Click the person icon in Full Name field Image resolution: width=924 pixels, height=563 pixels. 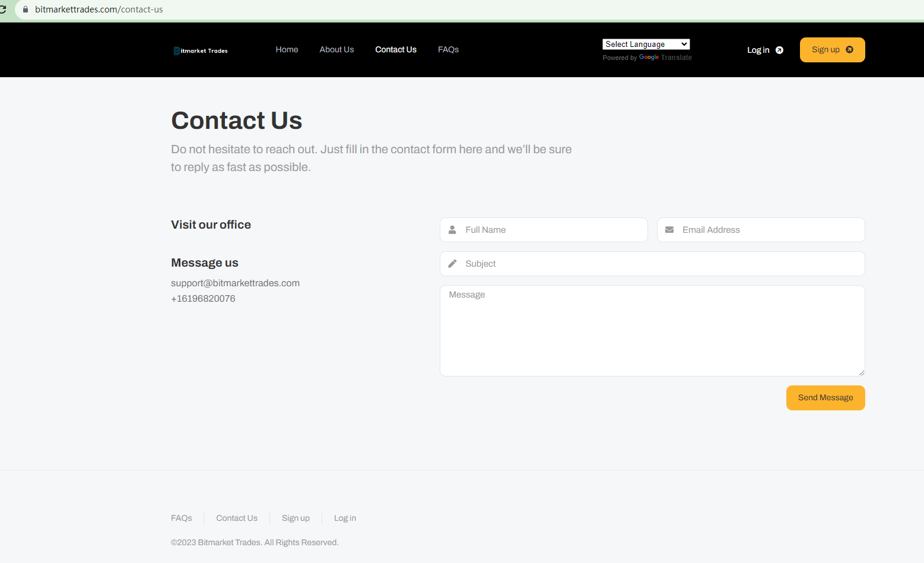pos(452,230)
